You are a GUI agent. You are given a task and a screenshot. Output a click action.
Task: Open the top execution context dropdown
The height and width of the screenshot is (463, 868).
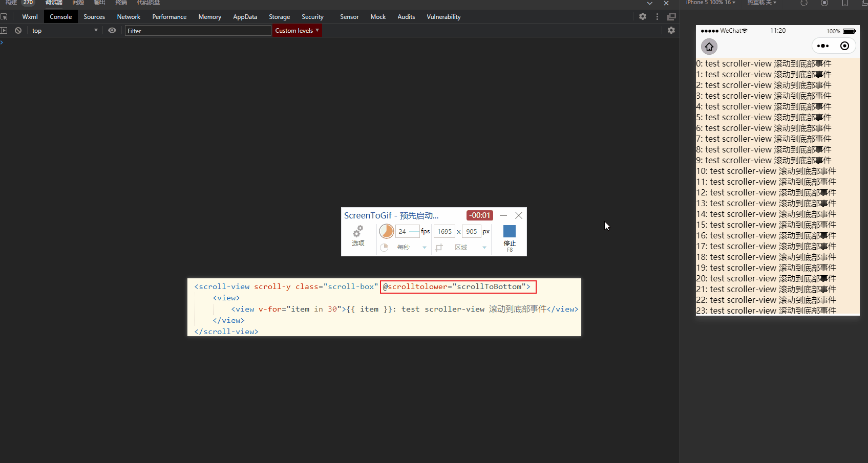pos(65,31)
